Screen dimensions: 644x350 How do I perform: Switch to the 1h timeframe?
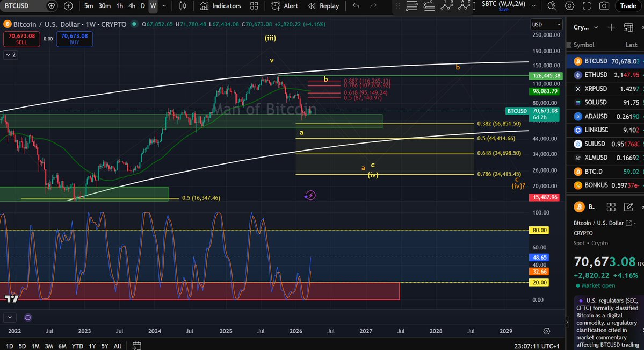pos(120,6)
